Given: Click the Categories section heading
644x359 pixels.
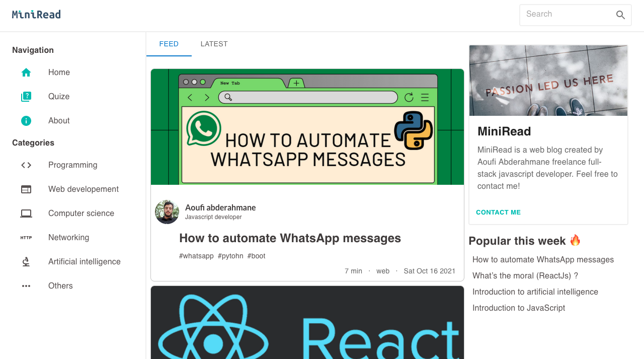Looking at the screenshot, I should 33,143.
